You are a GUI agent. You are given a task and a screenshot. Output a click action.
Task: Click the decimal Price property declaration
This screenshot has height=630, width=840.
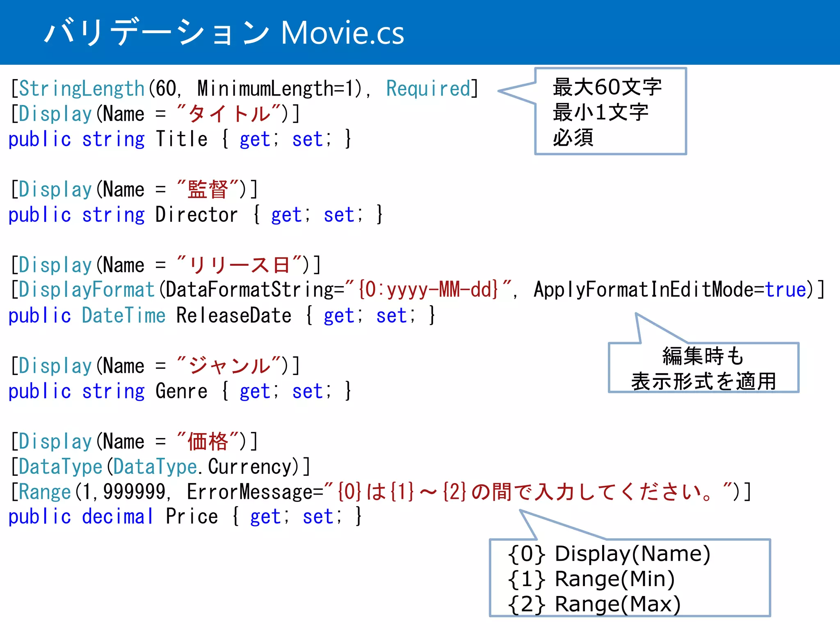click(185, 517)
